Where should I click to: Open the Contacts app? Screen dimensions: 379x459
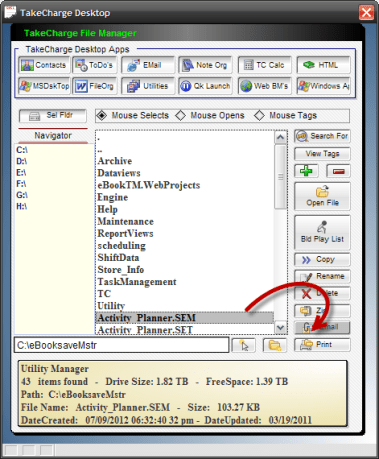coord(44,65)
